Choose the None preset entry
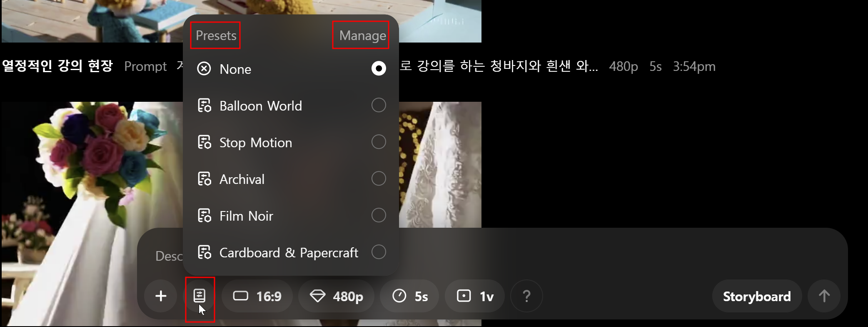Image resolution: width=868 pixels, height=327 pixels. coord(291,69)
